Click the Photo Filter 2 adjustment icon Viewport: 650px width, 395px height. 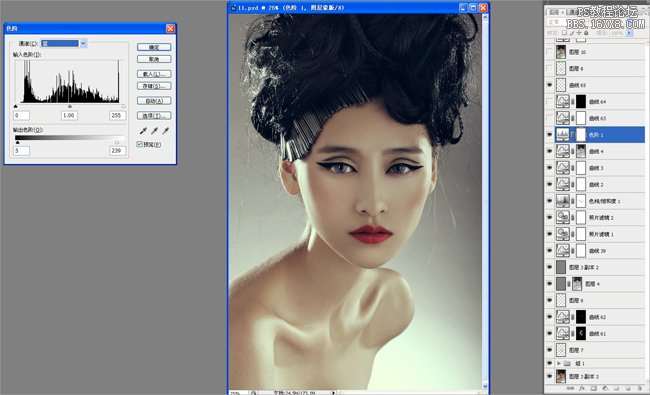tap(563, 217)
